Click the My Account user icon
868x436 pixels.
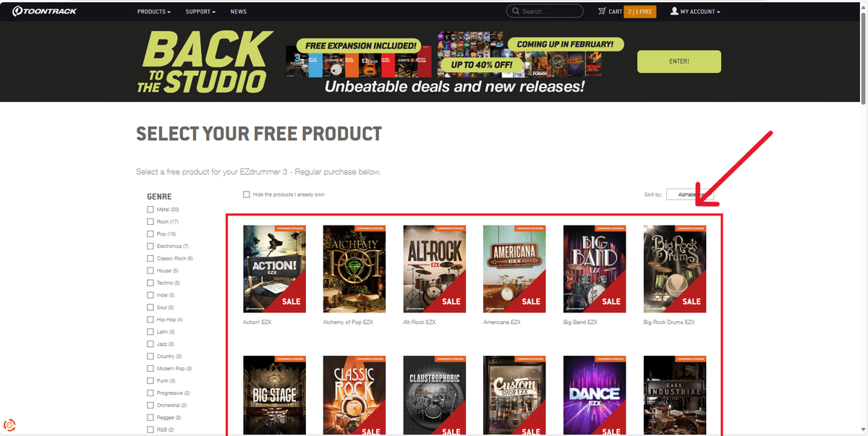[674, 12]
